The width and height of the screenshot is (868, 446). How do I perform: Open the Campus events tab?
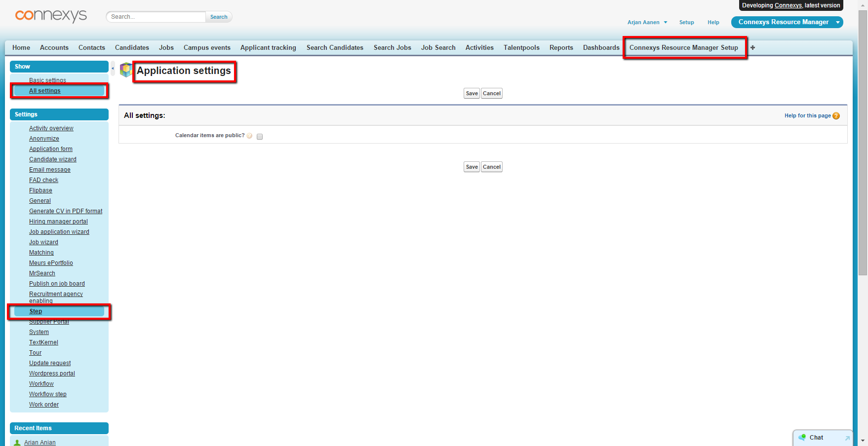(x=207, y=48)
